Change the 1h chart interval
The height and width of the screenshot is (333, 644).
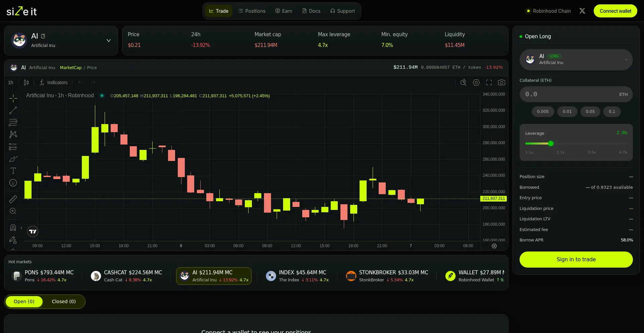(x=11, y=82)
